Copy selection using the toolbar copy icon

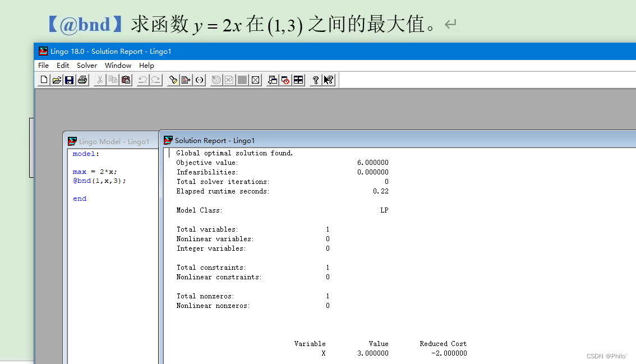pyautogui.click(x=113, y=80)
